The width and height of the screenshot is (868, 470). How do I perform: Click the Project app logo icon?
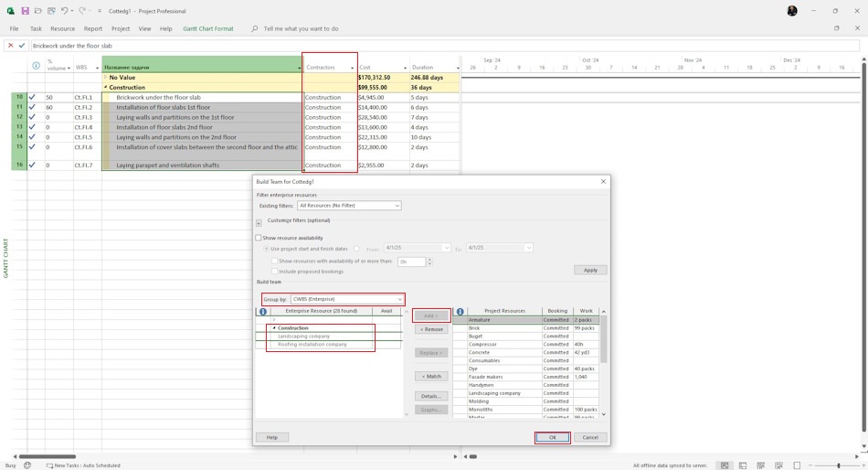coord(11,11)
